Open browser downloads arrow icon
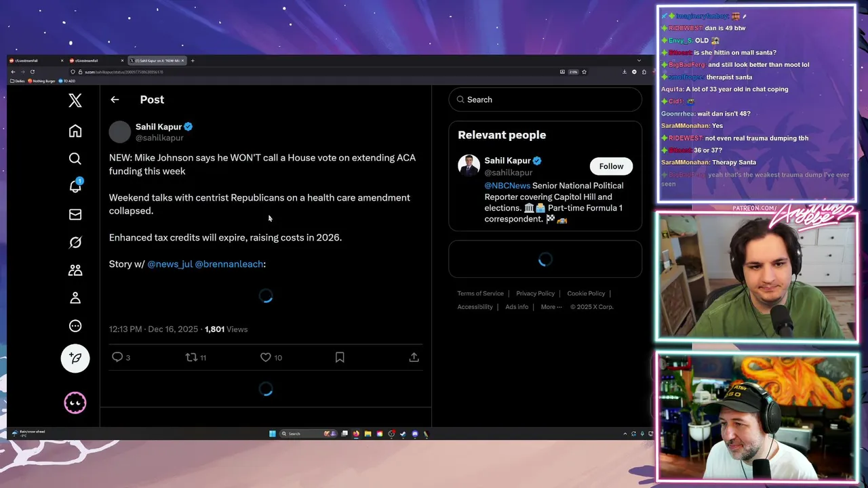The image size is (868, 488). [x=625, y=72]
